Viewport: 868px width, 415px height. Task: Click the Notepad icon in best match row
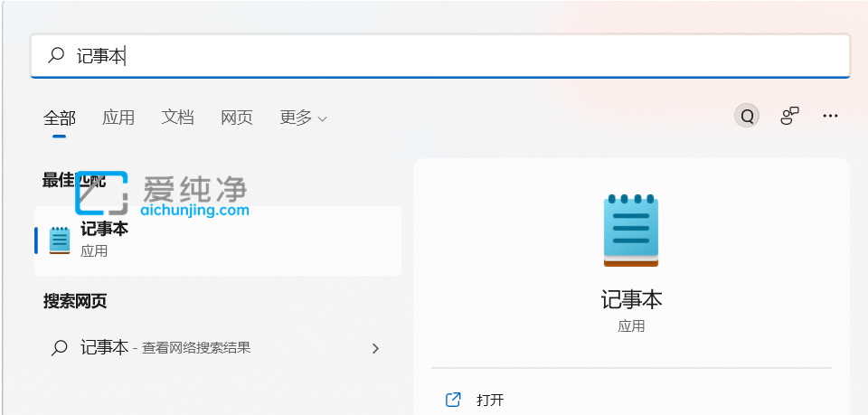[60, 241]
